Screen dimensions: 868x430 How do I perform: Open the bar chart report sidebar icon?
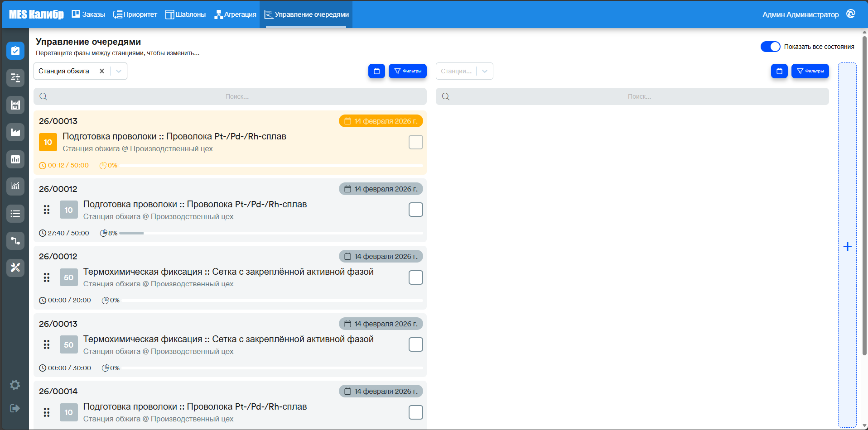(15, 159)
